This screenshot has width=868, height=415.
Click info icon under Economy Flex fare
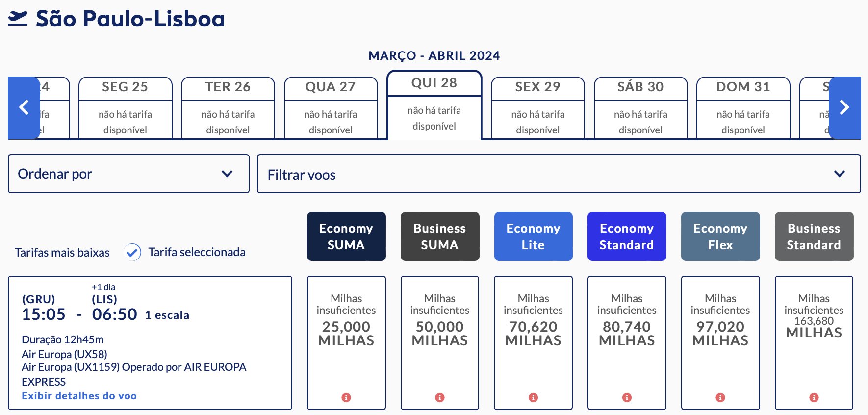(x=720, y=397)
